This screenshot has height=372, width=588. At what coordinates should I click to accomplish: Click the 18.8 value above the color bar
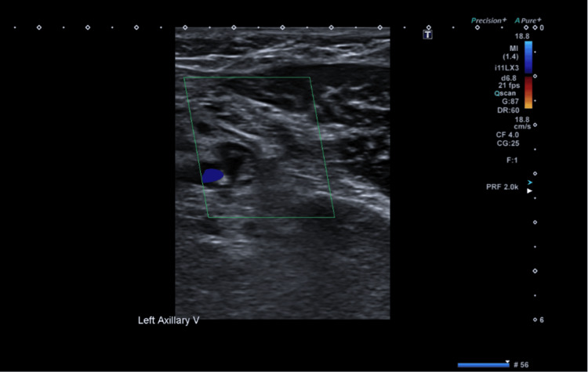(x=522, y=36)
